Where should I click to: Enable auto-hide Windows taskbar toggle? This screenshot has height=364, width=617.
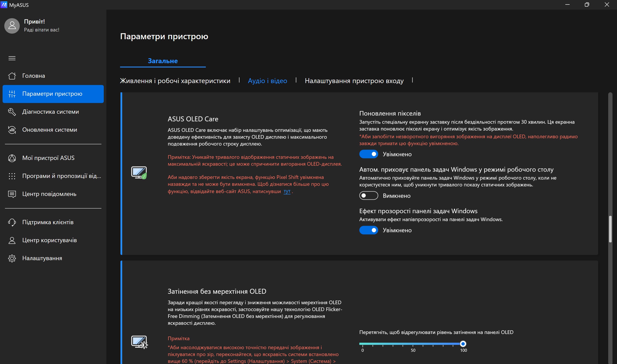click(x=369, y=196)
